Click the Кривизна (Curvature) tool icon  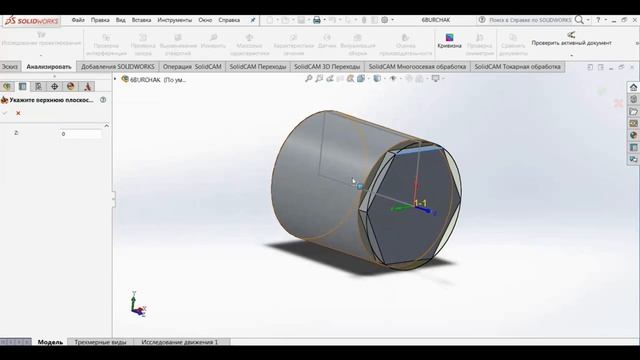point(449,38)
